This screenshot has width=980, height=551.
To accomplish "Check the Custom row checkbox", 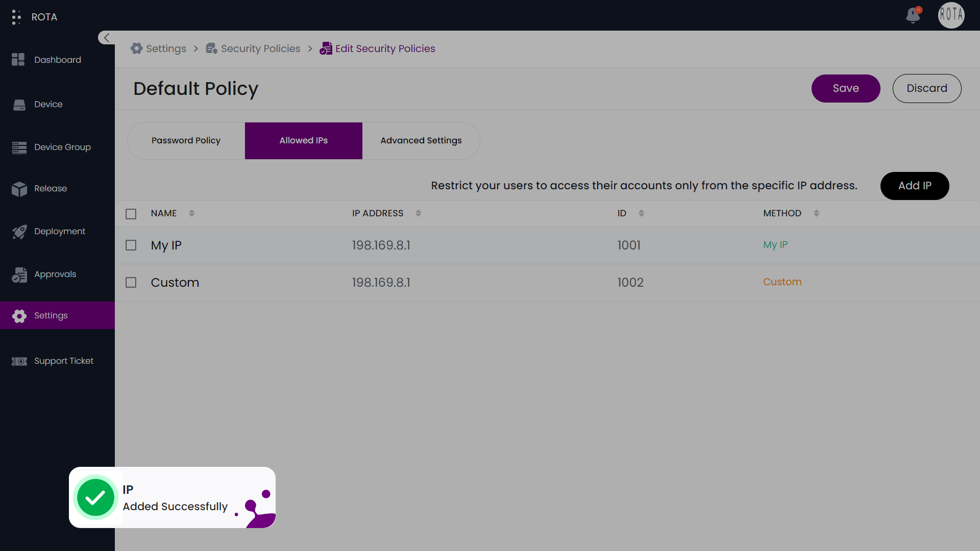I will [x=131, y=283].
